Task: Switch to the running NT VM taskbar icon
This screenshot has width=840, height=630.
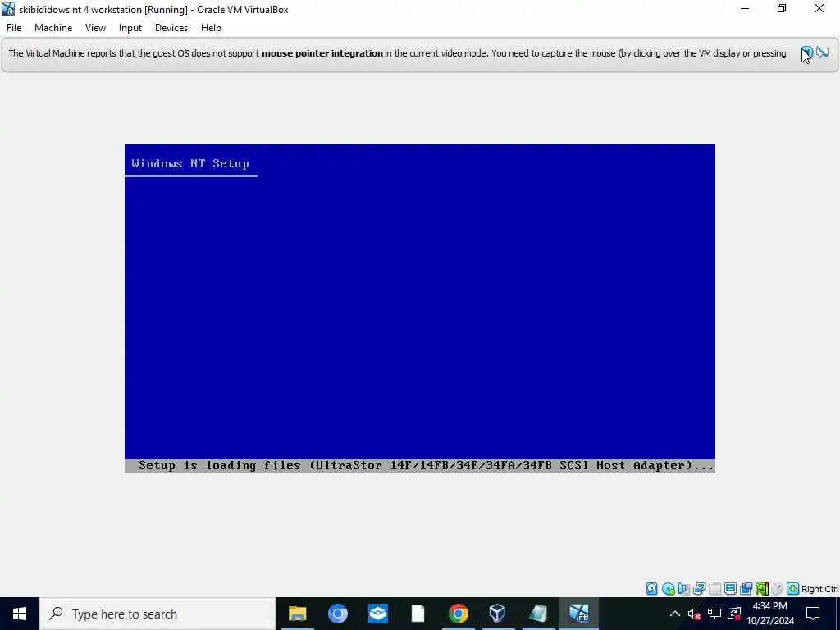Action: (x=578, y=614)
